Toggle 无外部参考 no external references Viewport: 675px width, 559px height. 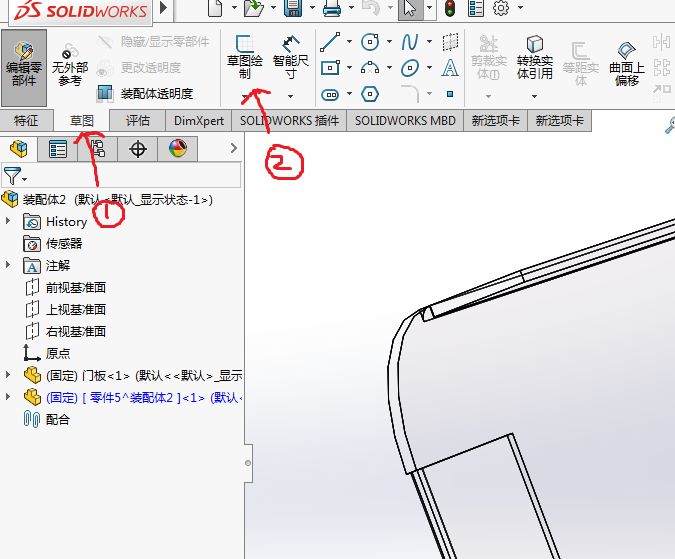pyautogui.click(x=69, y=65)
